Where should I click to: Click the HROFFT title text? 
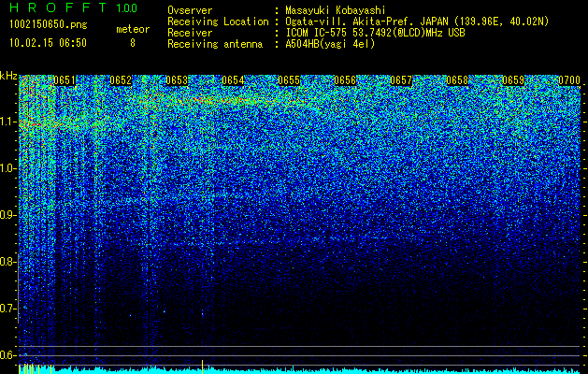point(58,7)
